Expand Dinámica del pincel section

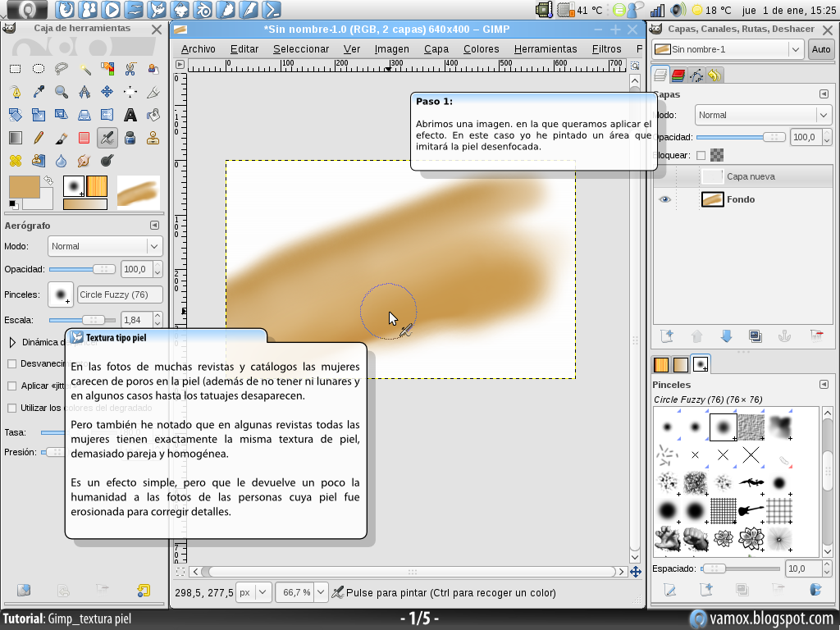tap(12, 342)
